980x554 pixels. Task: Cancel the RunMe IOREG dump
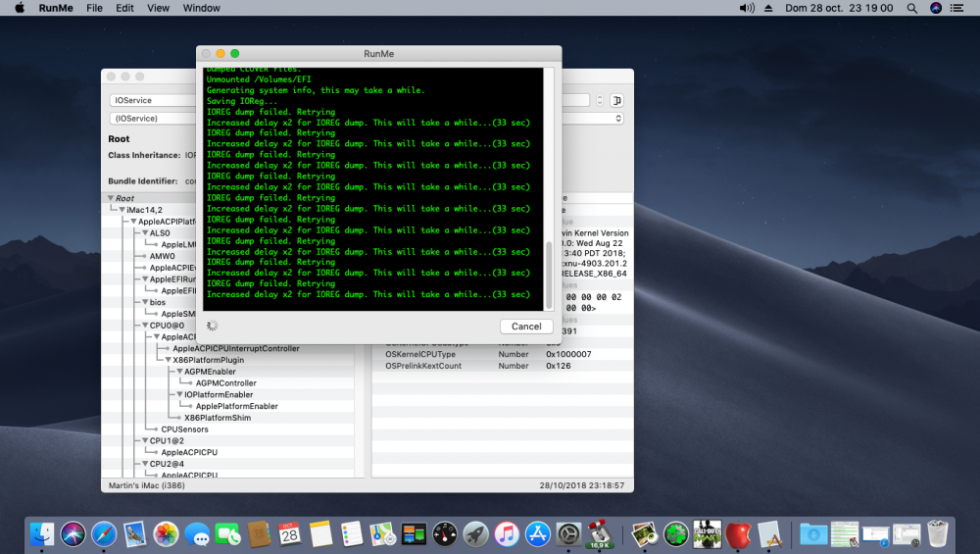(526, 327)
